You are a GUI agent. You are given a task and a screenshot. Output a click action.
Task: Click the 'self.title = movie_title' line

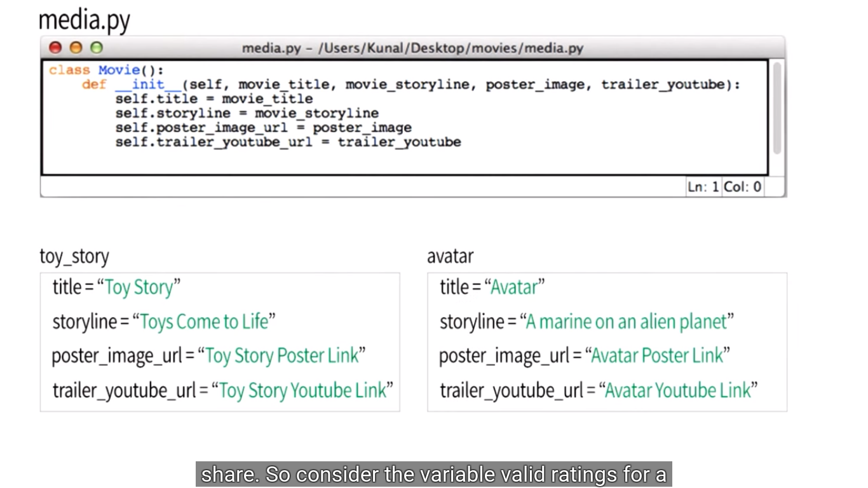click(214, 99)
